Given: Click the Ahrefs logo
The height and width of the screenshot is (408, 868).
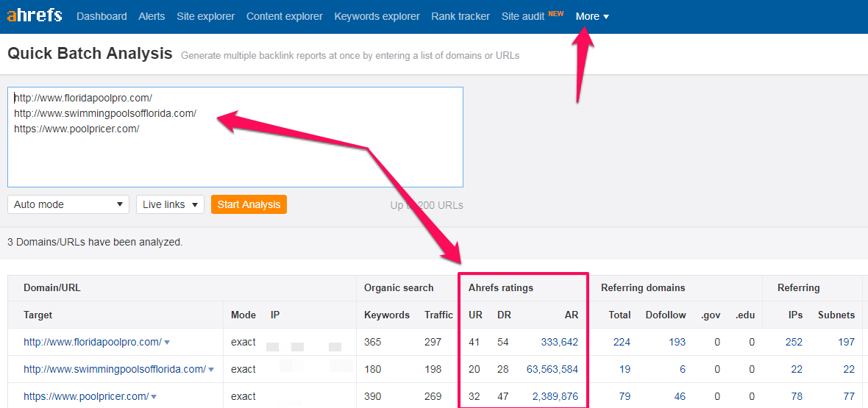Looking at the screenshot, I should tap(35, 15).
